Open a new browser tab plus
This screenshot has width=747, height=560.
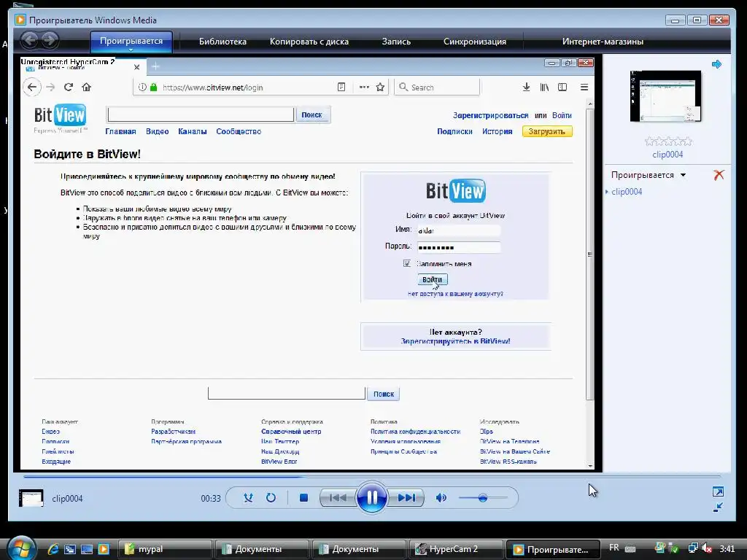(x=155, y=66)
